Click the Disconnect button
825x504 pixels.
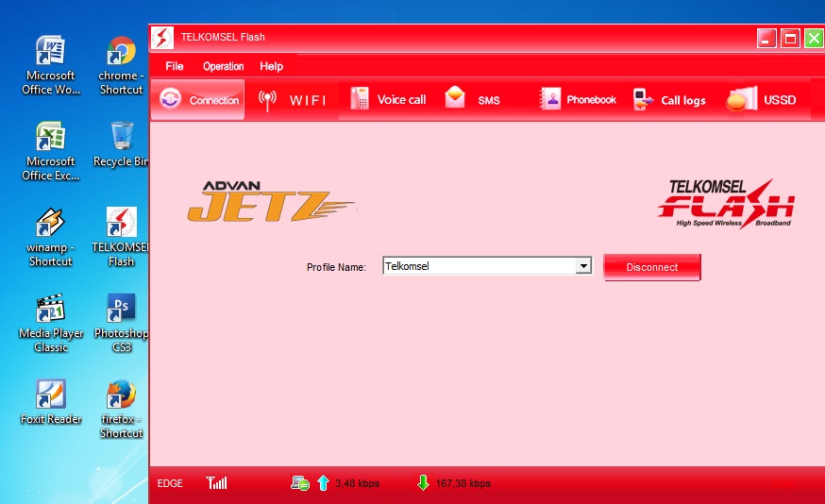point(652,267)
